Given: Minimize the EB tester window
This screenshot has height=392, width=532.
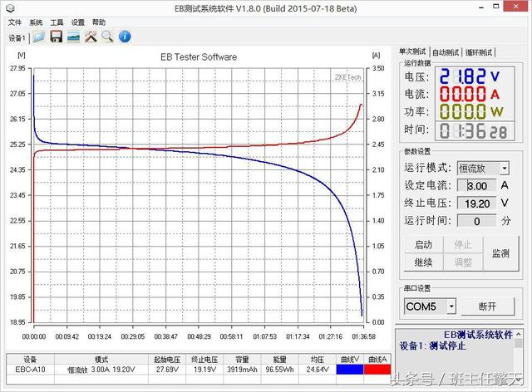Looking at the screenshot, I should coord(481,7).
